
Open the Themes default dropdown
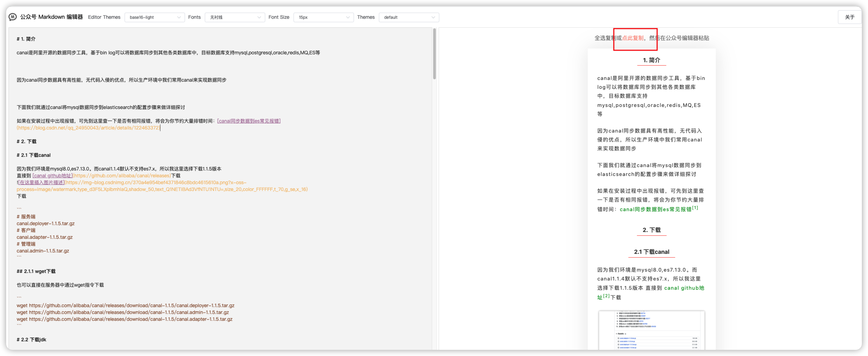408,17
